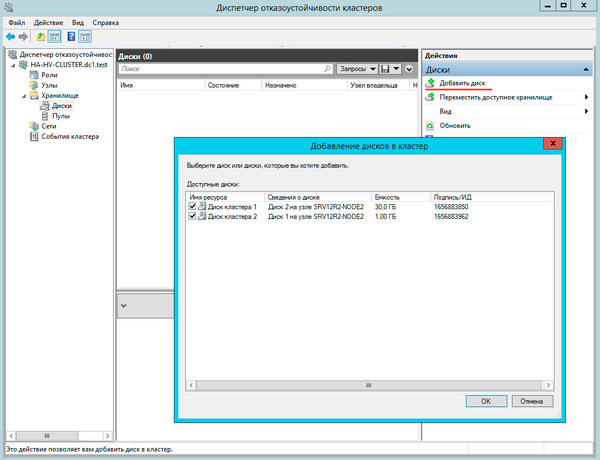Viewport: 600px width, 460px height.
Task: Click the Back arrow toolbar icon
Action: [10, 36]
